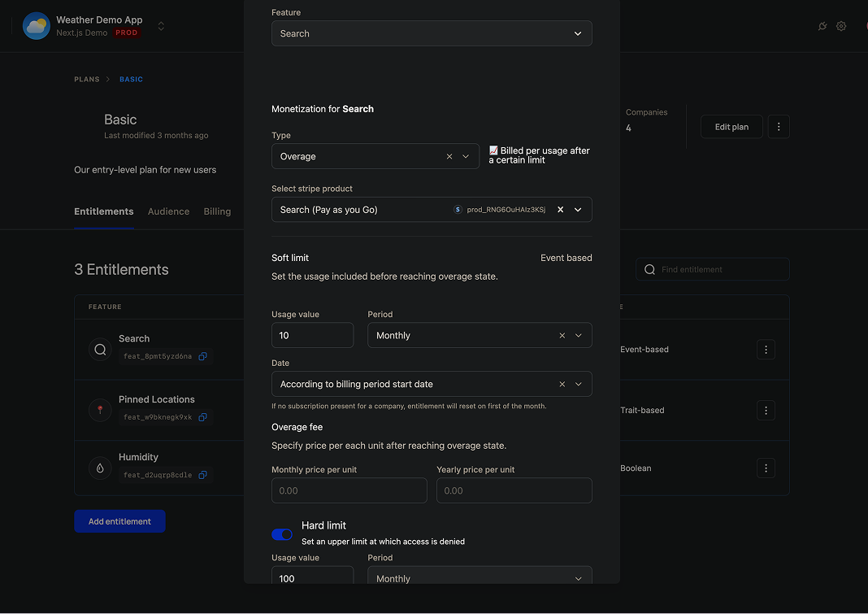
Task: Open the soft limit Period dropdown
Action: (579, 336)
